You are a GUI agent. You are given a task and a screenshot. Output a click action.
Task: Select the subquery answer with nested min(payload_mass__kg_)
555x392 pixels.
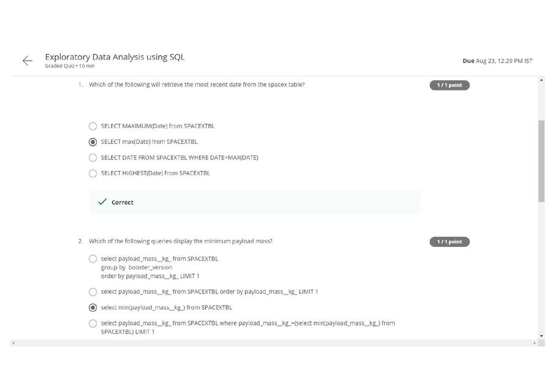click(92, 323)
